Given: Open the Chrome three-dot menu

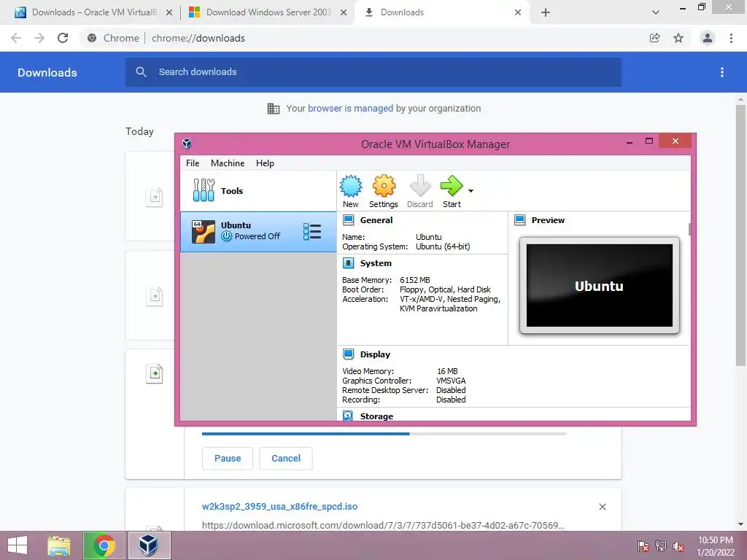Looking at the screenshot, I should pos(731,38).
